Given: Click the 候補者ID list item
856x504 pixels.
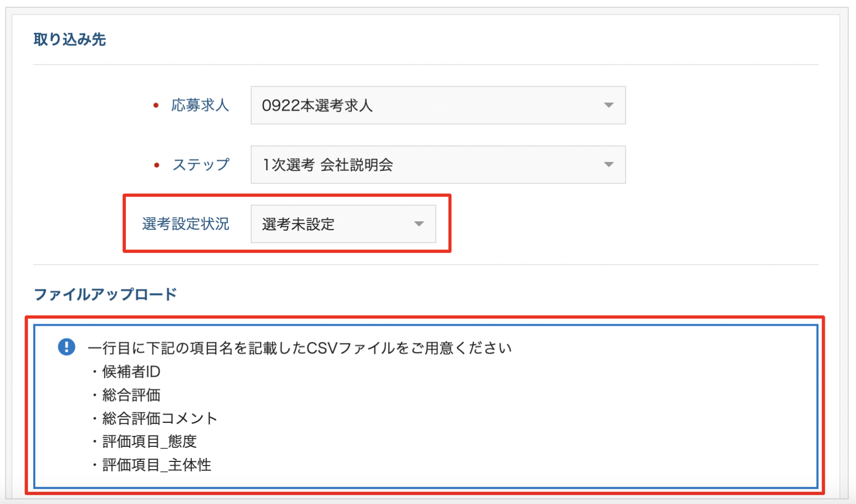Looking at the screenshot, I should click(x=131, y=372).
